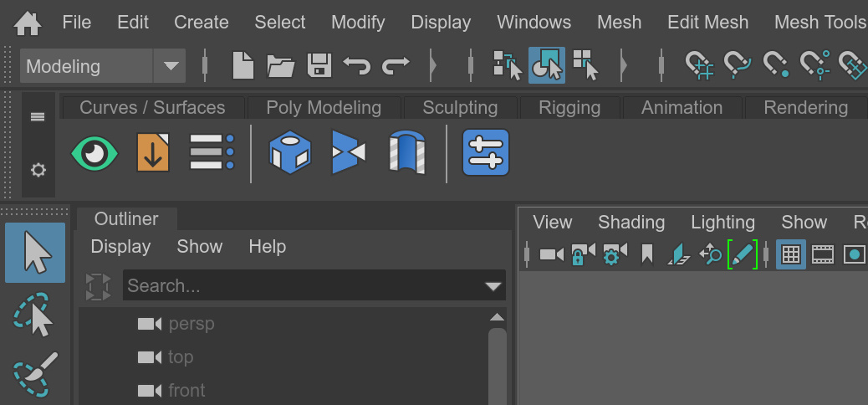Open Outliner Show menu

199,247
